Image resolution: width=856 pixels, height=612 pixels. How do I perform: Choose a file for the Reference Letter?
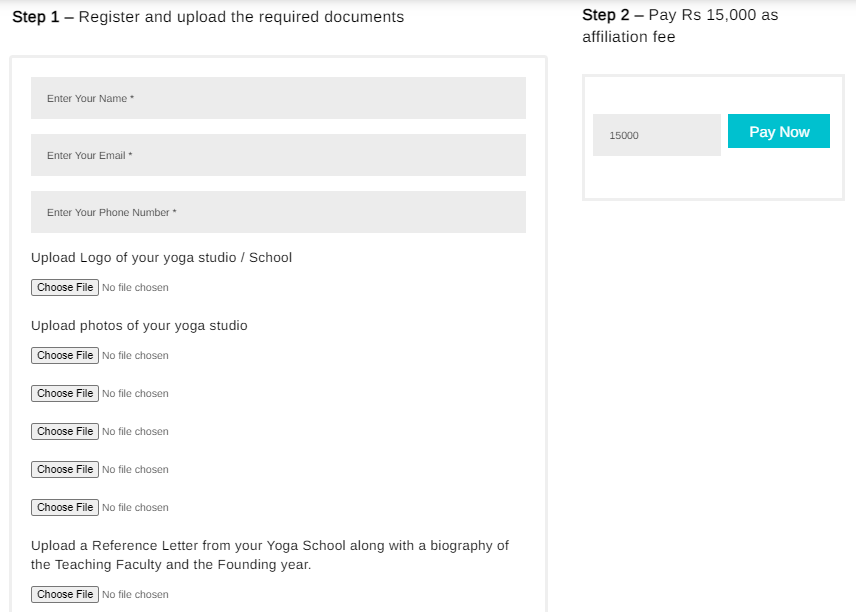tap(65, 594)
